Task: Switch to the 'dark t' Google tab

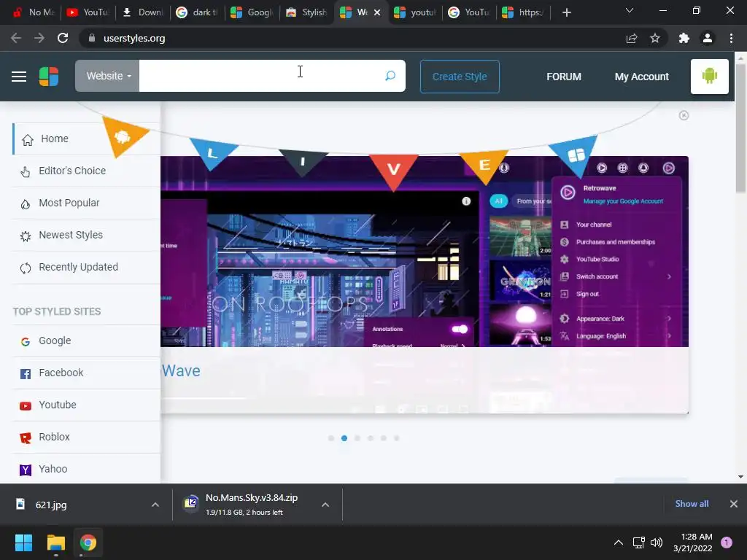Action: click(x=197, y=12)
